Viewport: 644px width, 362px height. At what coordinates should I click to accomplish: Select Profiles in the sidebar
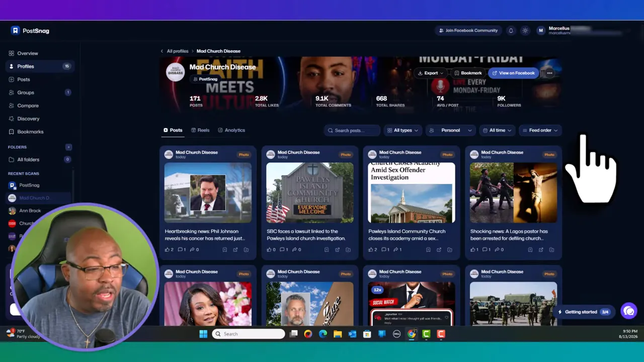(40, 66)
